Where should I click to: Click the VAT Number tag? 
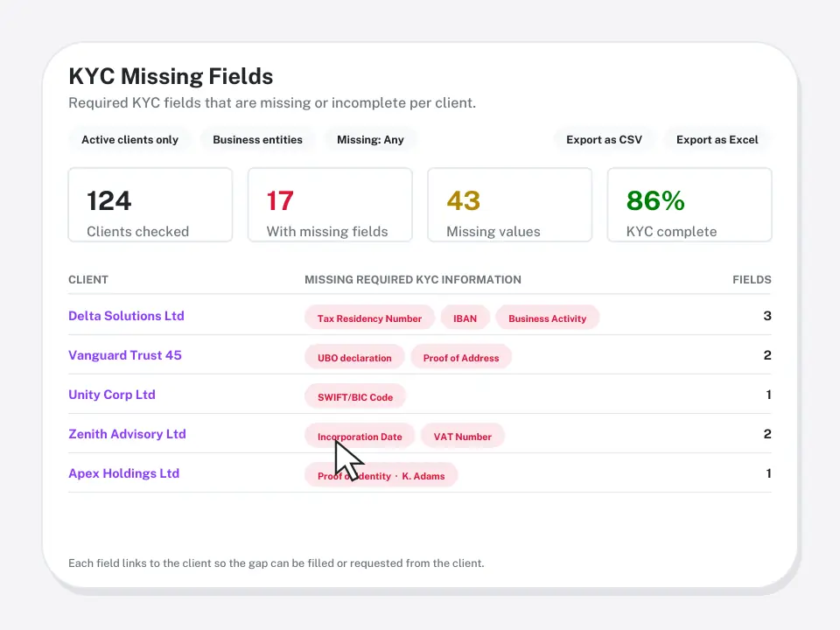[x=462, y=437]
